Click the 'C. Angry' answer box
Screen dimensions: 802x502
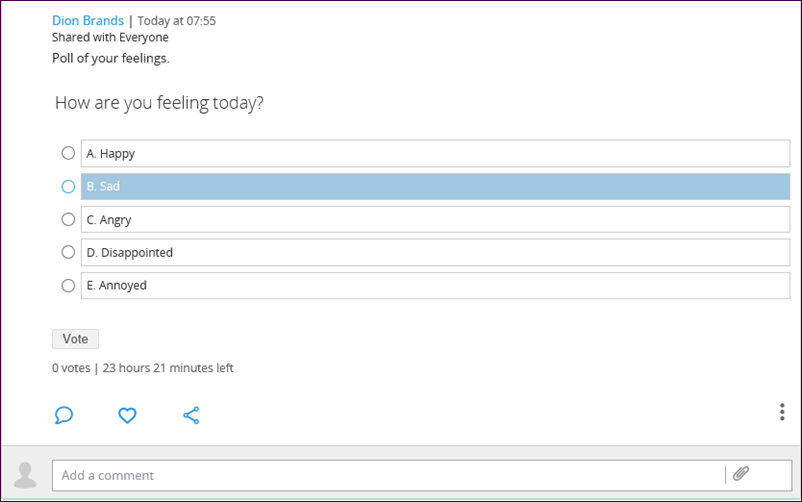(435, 219)
